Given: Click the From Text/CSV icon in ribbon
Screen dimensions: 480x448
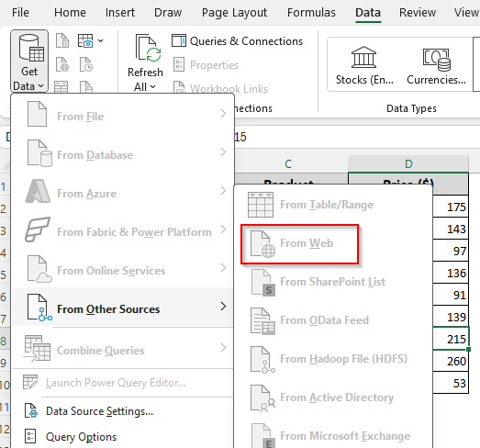Looking at the screenshot, I should [62, 40].
